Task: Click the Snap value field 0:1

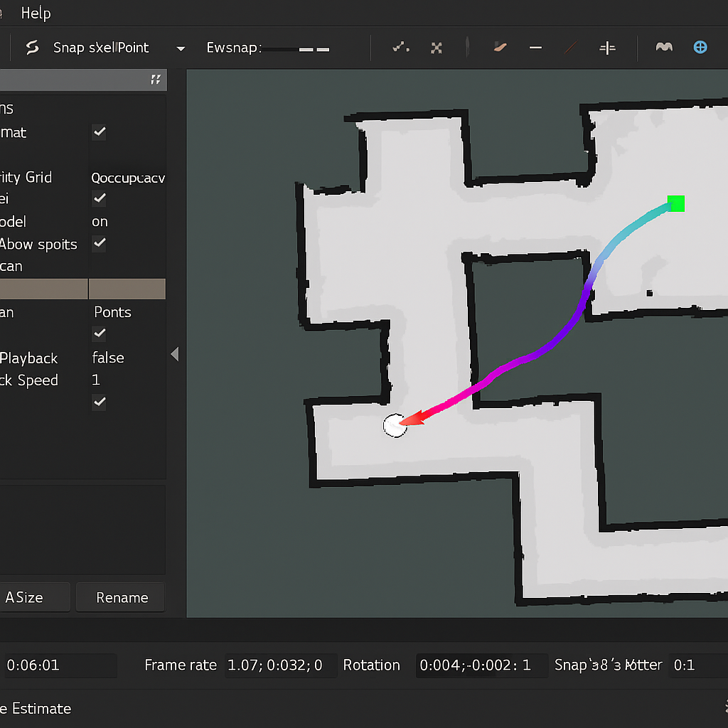Action: [x=698, y=665]
